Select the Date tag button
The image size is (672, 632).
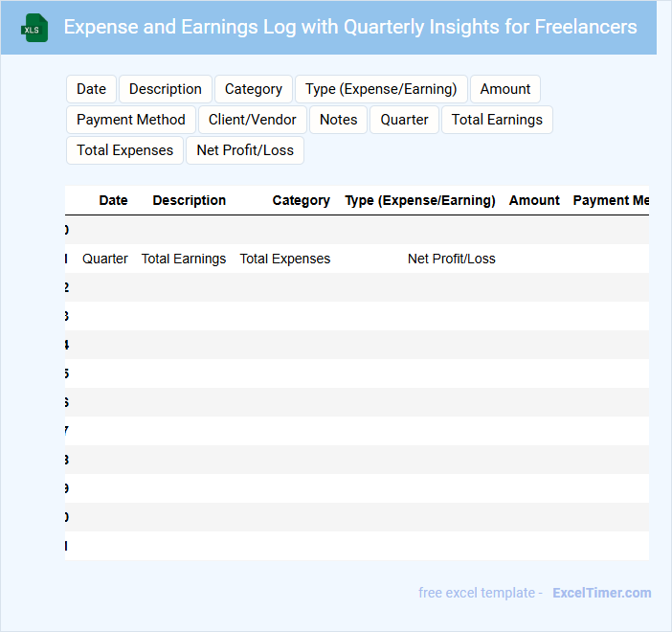(91, 89)
